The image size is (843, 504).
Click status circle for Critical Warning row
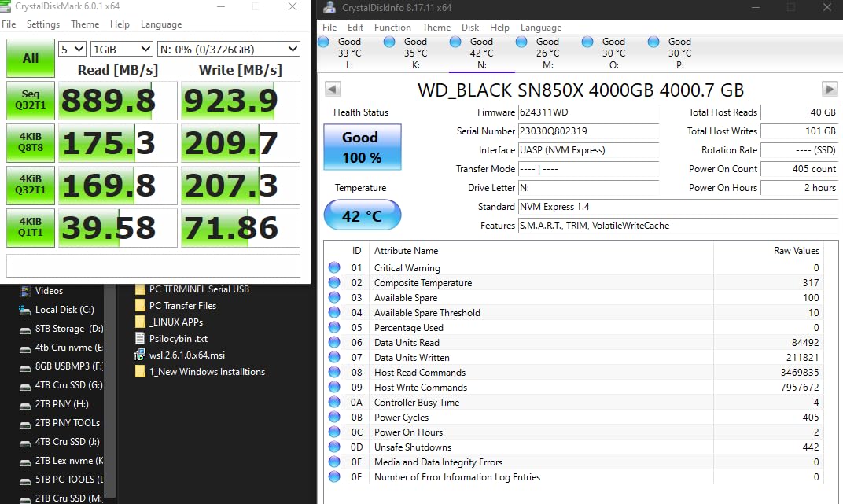coord(334,267)
